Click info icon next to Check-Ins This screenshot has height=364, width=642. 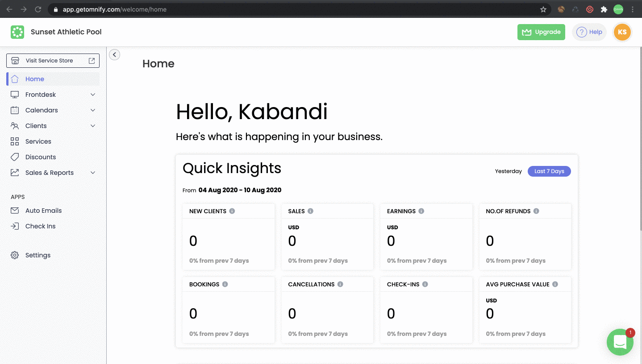425,284
